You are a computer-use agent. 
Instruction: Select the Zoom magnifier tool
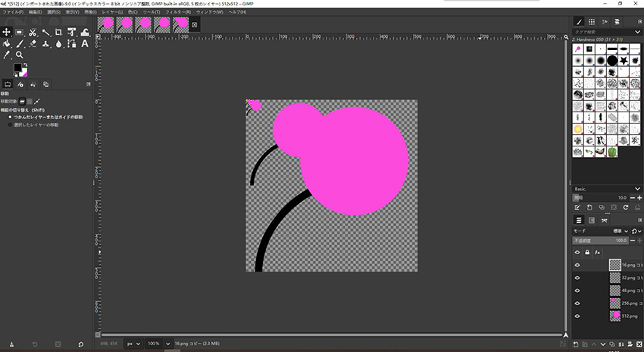(x=20, y=55)
